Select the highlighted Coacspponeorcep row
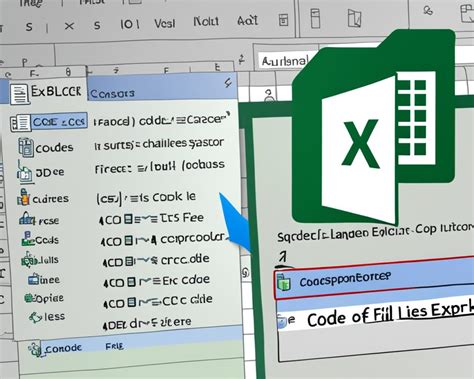 pyautogui.click(x=374, y=278)
